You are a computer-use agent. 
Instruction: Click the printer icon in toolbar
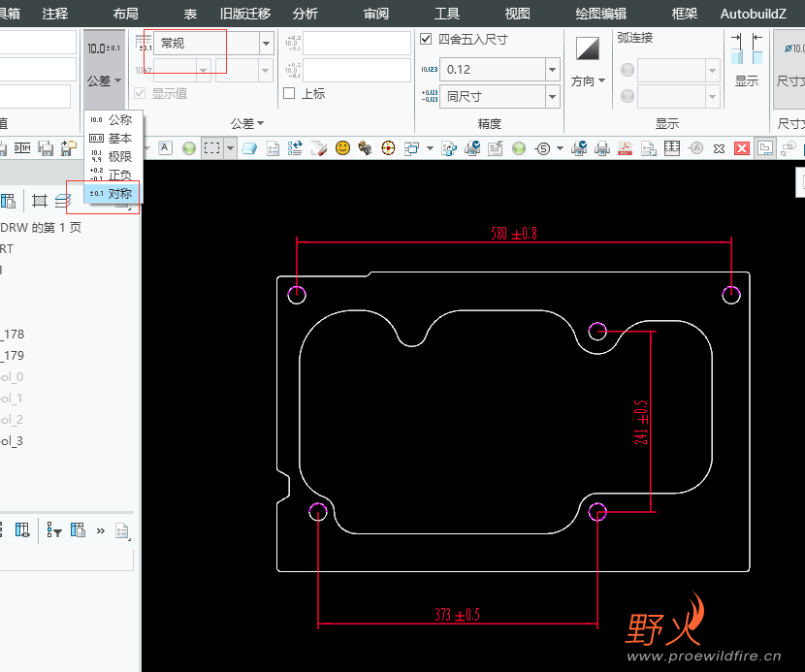tap(602, 148)
